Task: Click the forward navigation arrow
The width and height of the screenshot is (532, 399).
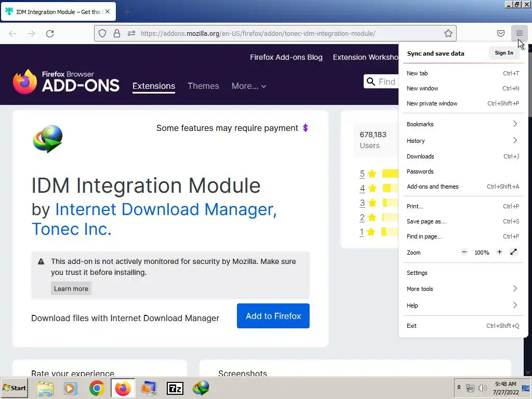Action: pos(31,34)
